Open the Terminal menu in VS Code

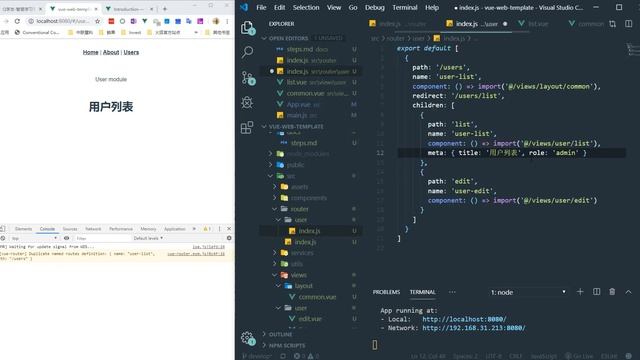pyautogui.click(x=404, y=7)
